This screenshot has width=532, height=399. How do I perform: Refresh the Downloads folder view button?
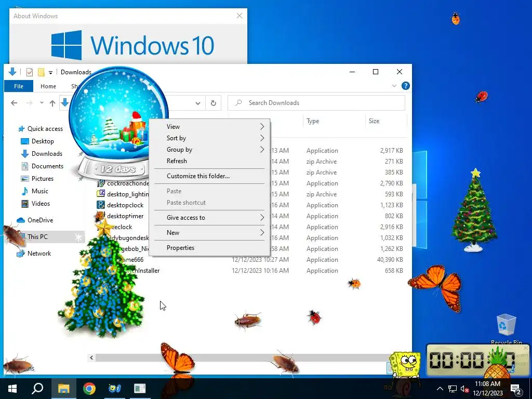(214, 103)
